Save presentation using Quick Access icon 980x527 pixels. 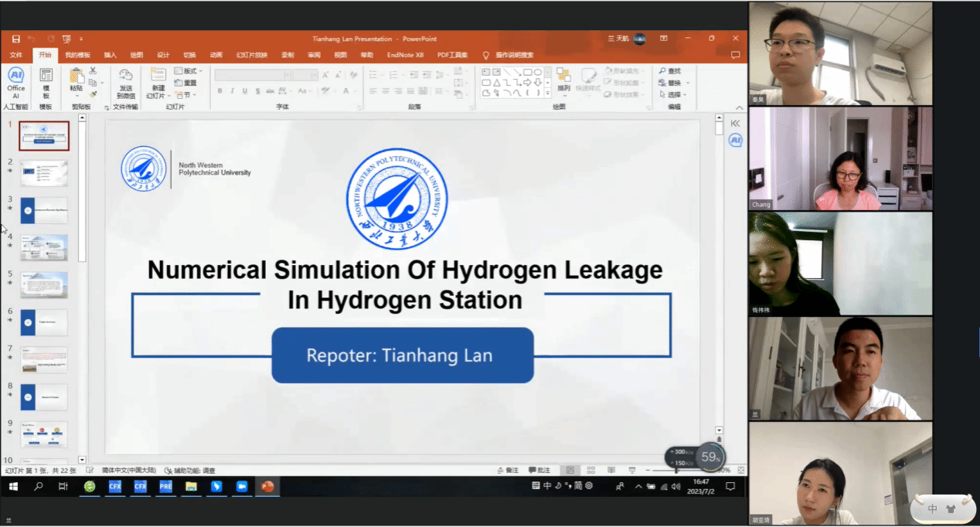[x=15, y=39]
